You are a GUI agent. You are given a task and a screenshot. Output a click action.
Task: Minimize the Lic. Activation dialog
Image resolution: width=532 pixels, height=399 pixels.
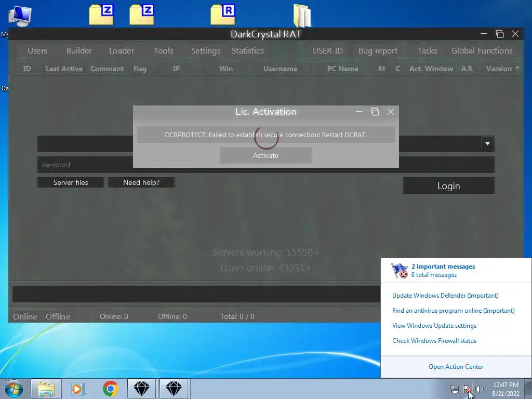[x=359, y=112]
